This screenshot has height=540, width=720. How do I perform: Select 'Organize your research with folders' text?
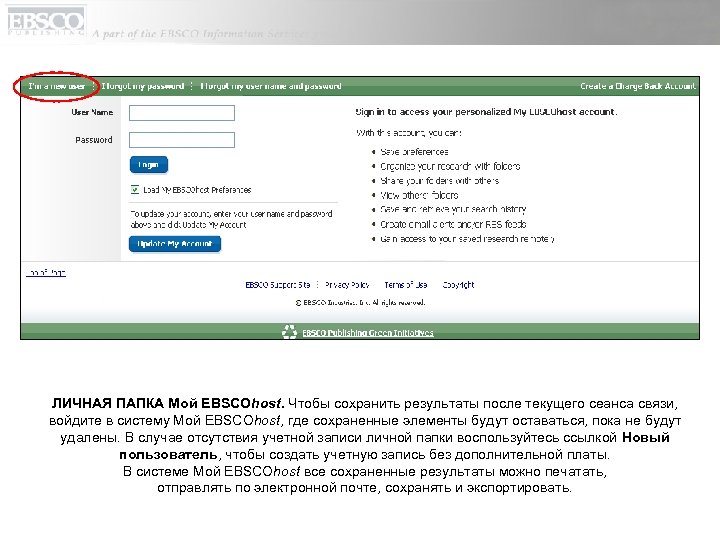450,166
